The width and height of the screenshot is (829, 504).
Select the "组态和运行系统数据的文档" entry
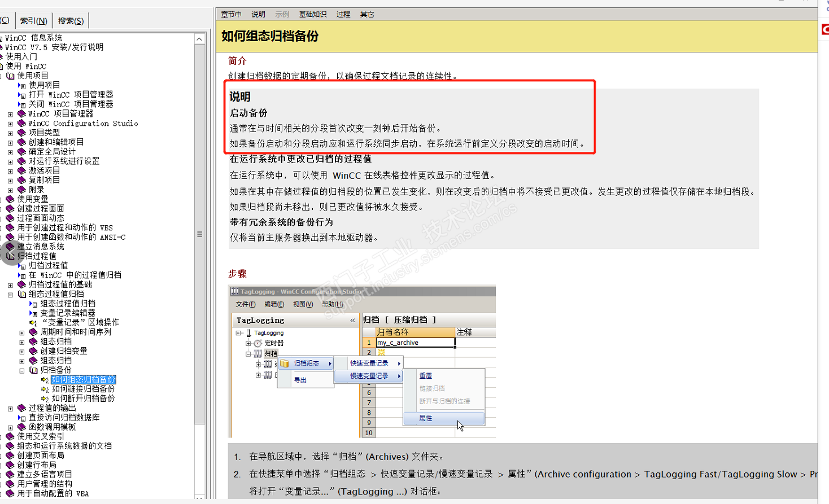[x=64, y=446]
